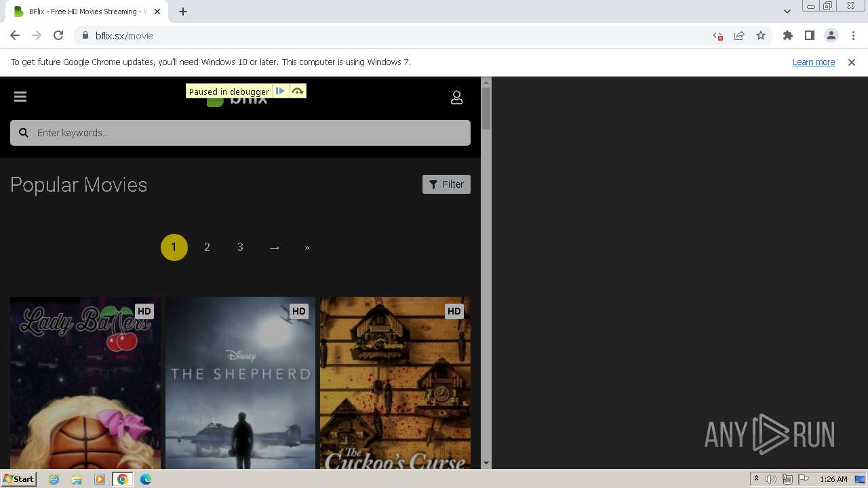Open The Shepherd movie poster

coord(240,383)
